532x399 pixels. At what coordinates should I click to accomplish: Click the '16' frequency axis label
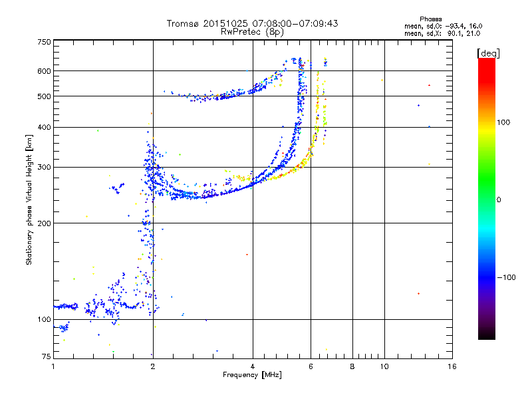pos(452,366)
